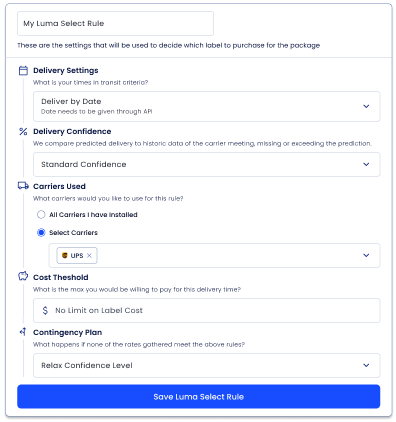Expand the Relax Confidence Level dropdown
The height and width of the screenshot is (422, 396).
pyautogui.click(x=207, y=365)
